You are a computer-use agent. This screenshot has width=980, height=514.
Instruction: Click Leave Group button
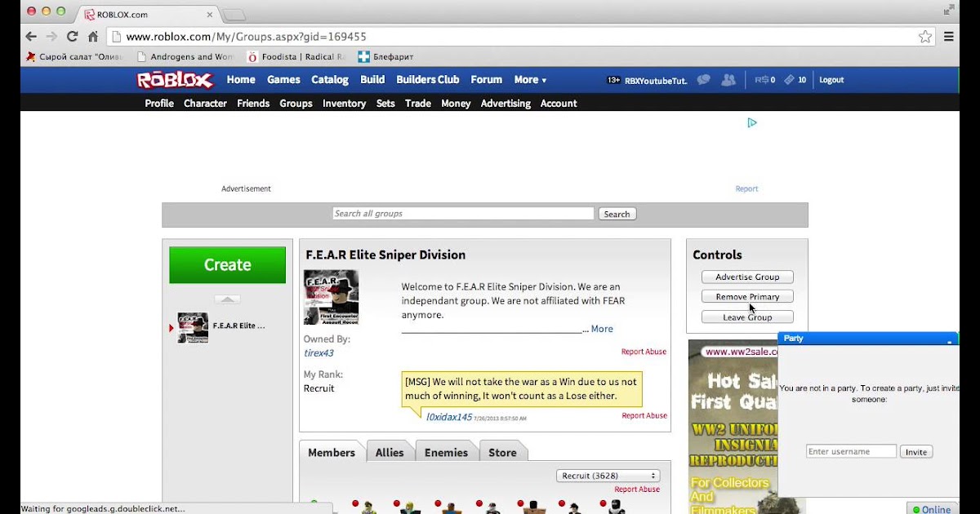coord(747,317)
